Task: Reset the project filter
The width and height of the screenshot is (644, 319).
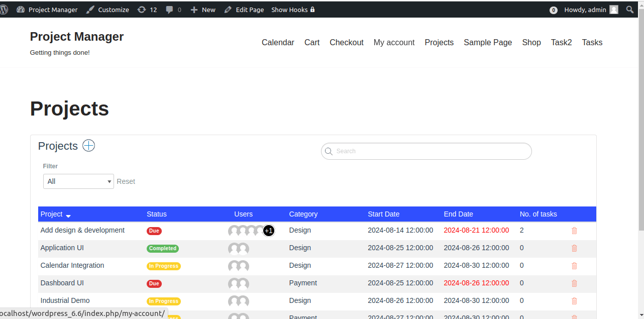Action: pos(126,181)
